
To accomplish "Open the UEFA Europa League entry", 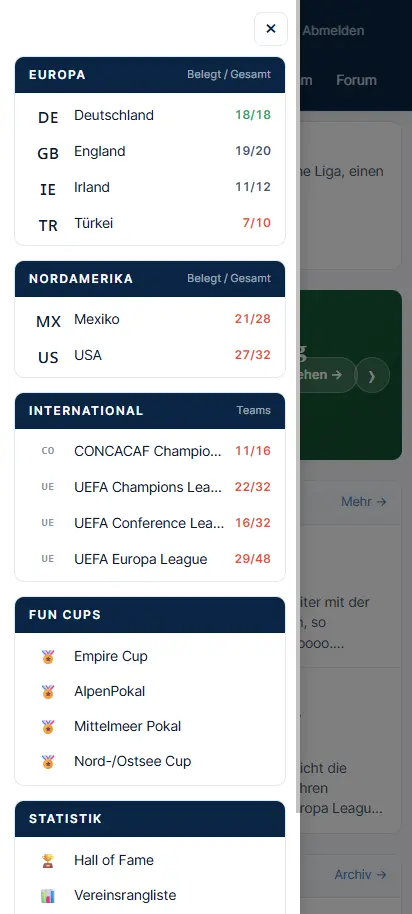I will [x=150, y=559].
